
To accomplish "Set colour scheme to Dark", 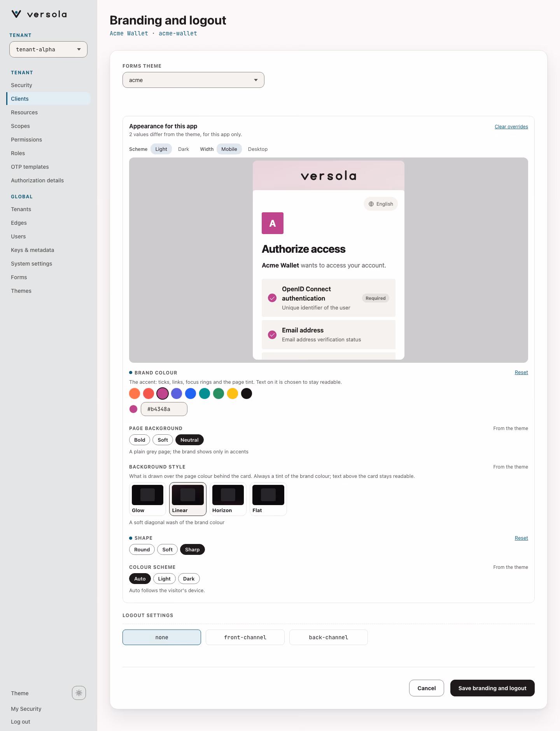I will [x=189, y=579].
